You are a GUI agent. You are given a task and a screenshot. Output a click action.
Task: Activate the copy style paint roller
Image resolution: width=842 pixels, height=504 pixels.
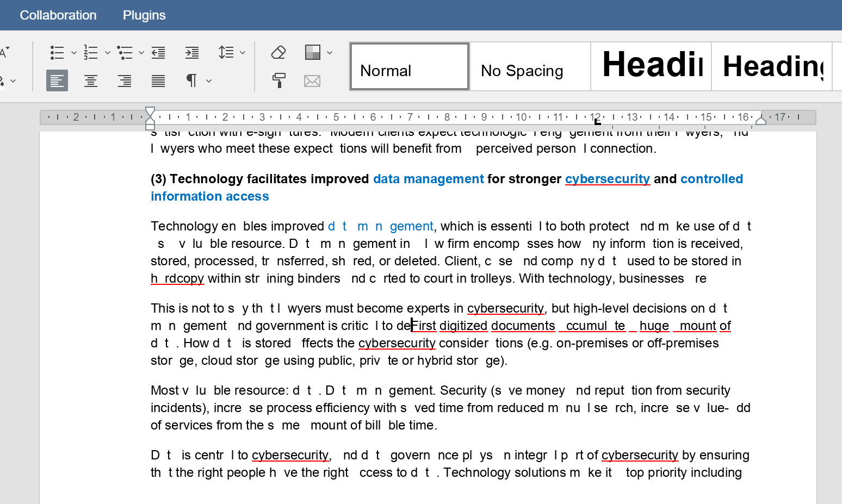coord(278,80)
